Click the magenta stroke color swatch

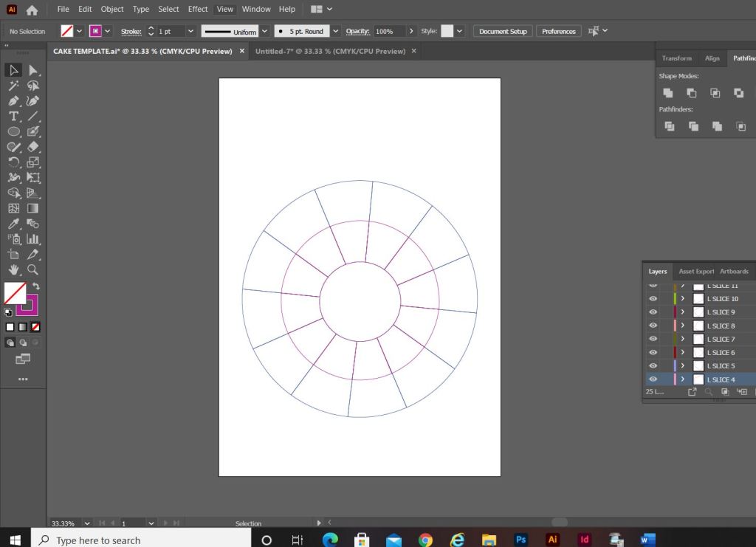[x=95, y=32]
